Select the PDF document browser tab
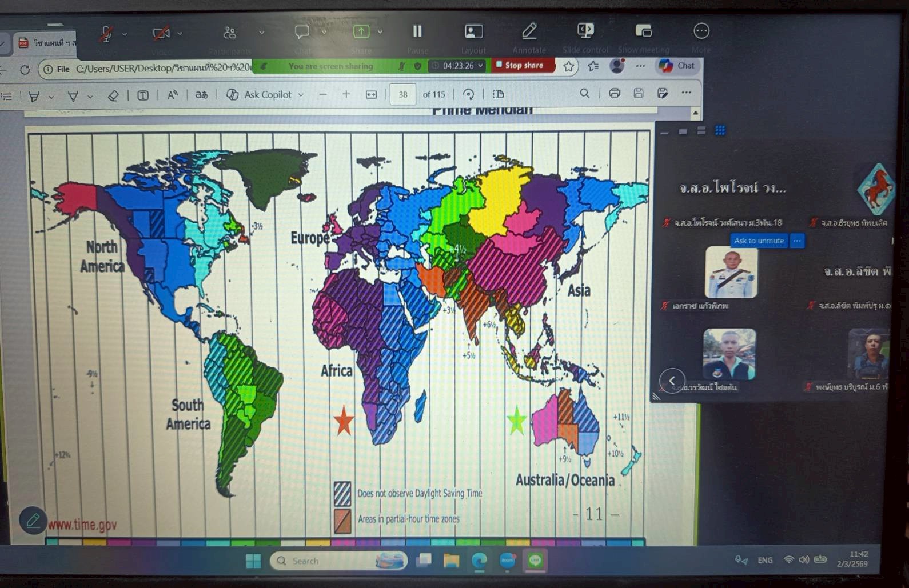The height and width of the screenshot is (588, 909). click(x=47, y=43)
